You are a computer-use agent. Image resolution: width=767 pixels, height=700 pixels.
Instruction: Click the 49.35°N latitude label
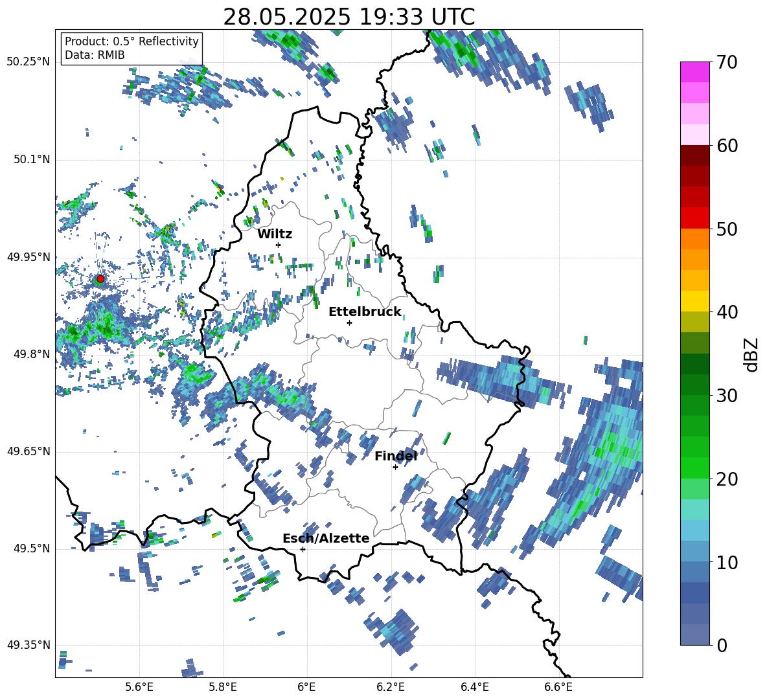tap(29, 645)
